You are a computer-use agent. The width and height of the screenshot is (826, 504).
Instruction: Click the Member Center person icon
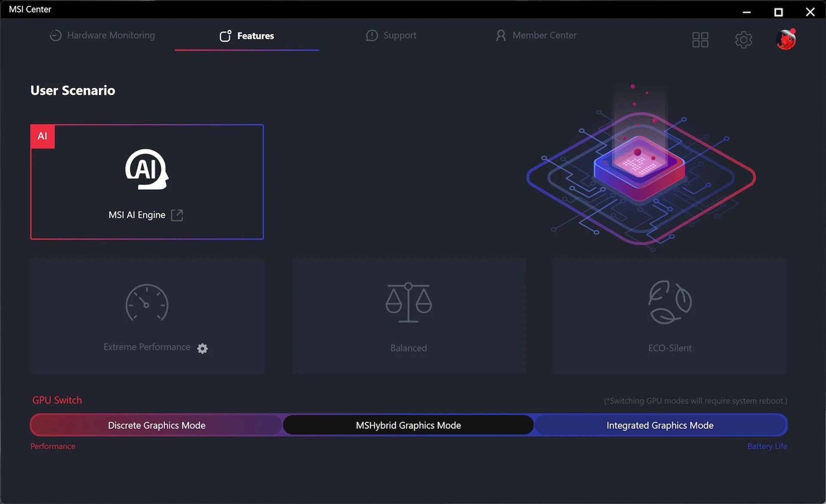[501, 36]
